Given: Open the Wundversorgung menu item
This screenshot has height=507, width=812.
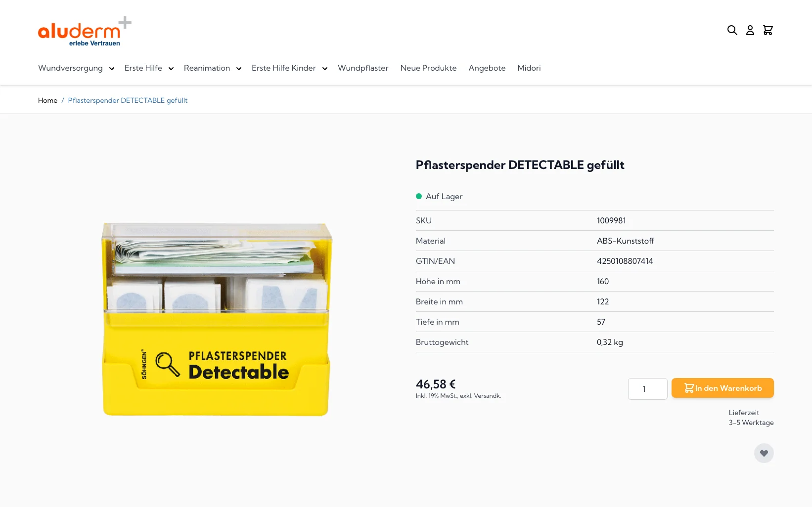Looking at the screenshot, I should point(70,68).
